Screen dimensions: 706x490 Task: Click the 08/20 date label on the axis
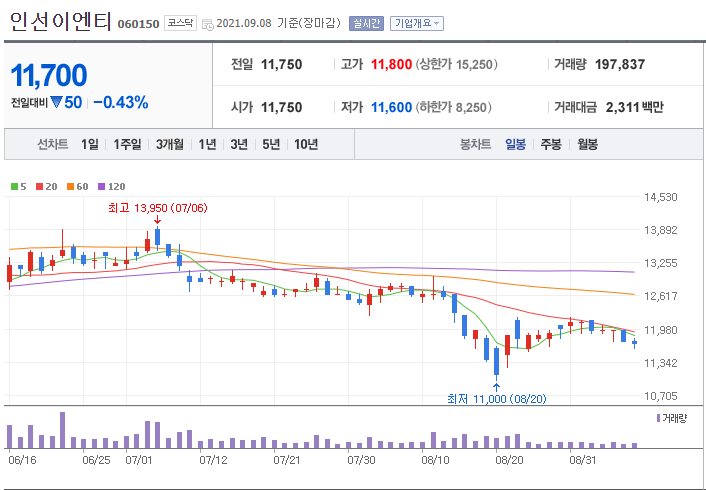[x=509, y=460]
